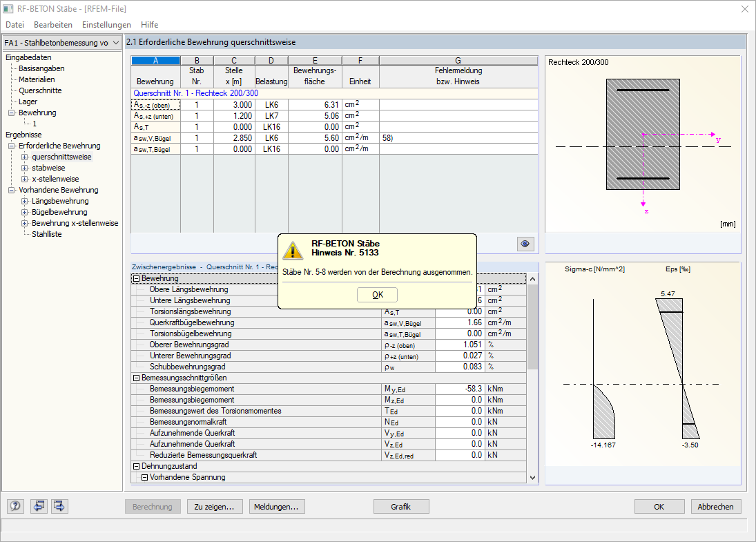Confirm the Hinweis 5133 dialog with OK

378,295
